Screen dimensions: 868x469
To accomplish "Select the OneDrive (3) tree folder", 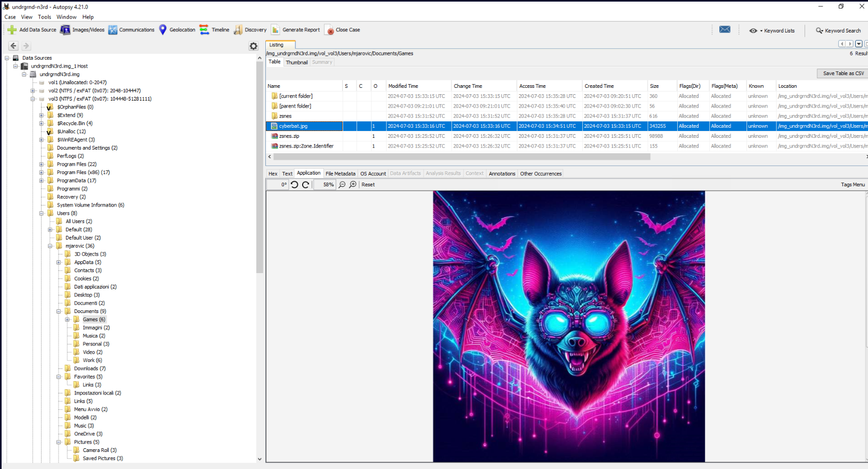I will point(88,434).
